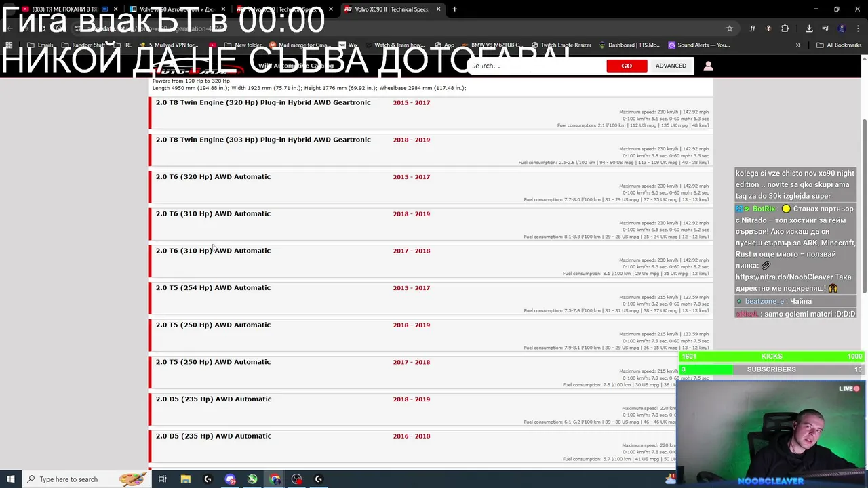Open Chrome extensions puzzle icon
The height and width of the screenshot is (488, 868).
tap(785, 28)
